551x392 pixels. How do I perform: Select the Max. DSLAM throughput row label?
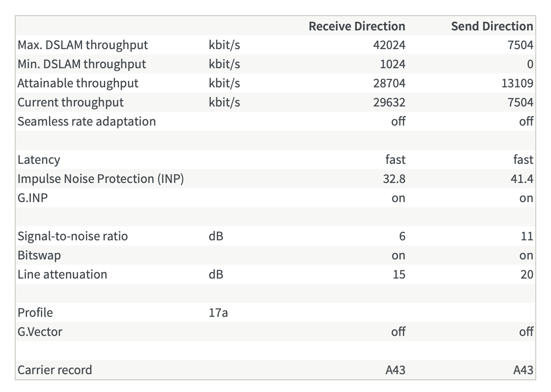click(x=83, y=45)
